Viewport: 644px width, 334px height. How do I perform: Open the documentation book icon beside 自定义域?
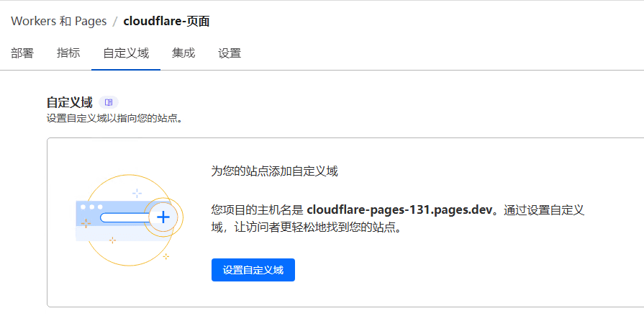point(109,102)
